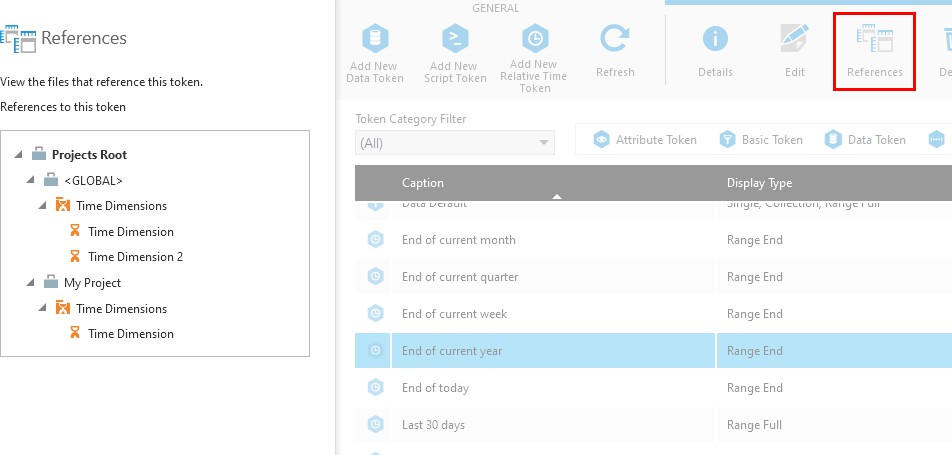Screen dimensions: 952x455
Task: Click the clock icon beside Last 30 days
Action: click(x=375, y=425)
